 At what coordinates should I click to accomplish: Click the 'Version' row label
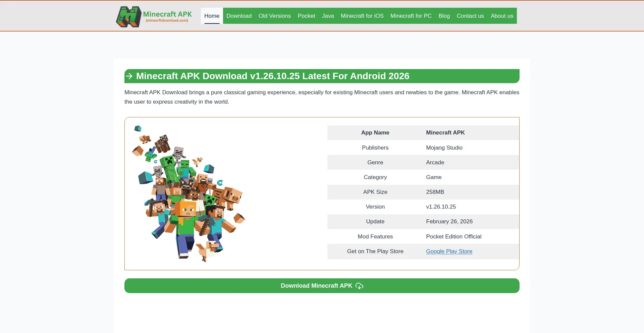tap(375, 207)
